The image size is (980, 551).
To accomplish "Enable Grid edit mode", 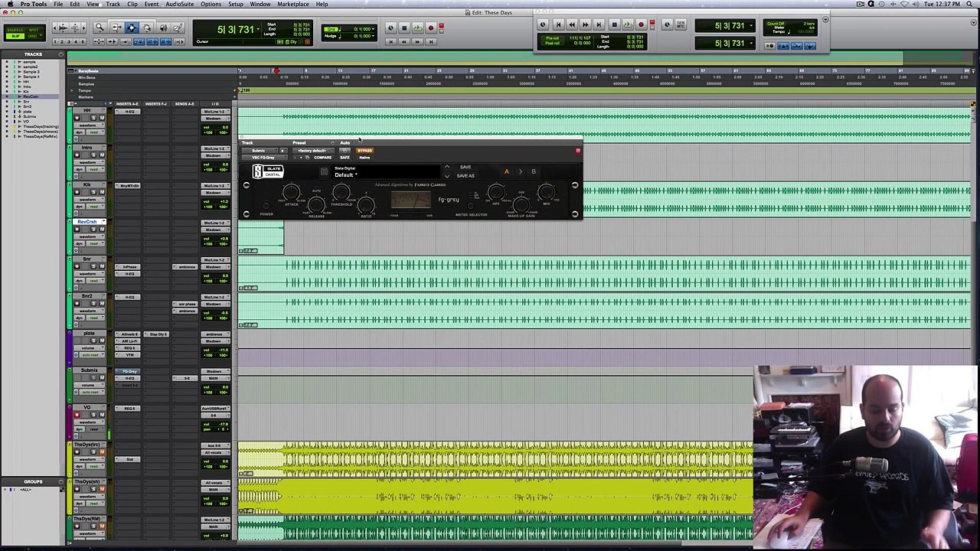I will pyautogui.click(x=32, y=36).
